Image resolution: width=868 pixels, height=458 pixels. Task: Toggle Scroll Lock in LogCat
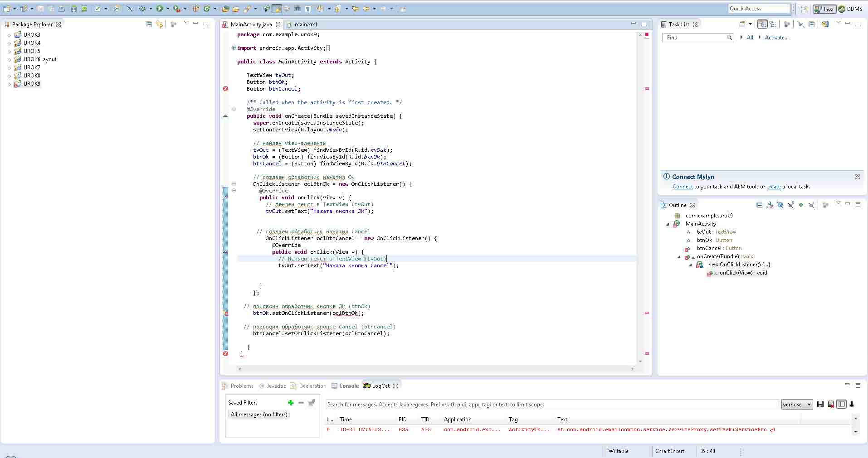pos(852,405)
